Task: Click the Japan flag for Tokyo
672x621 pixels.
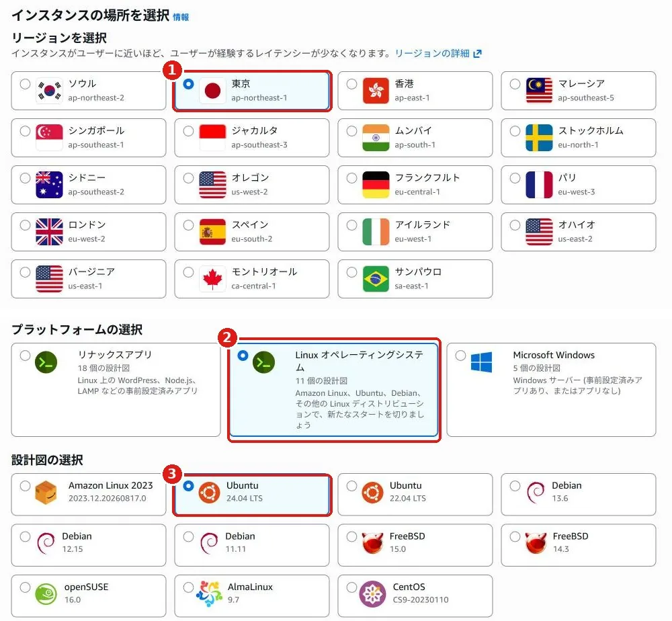Action: [x=212, y=91]
